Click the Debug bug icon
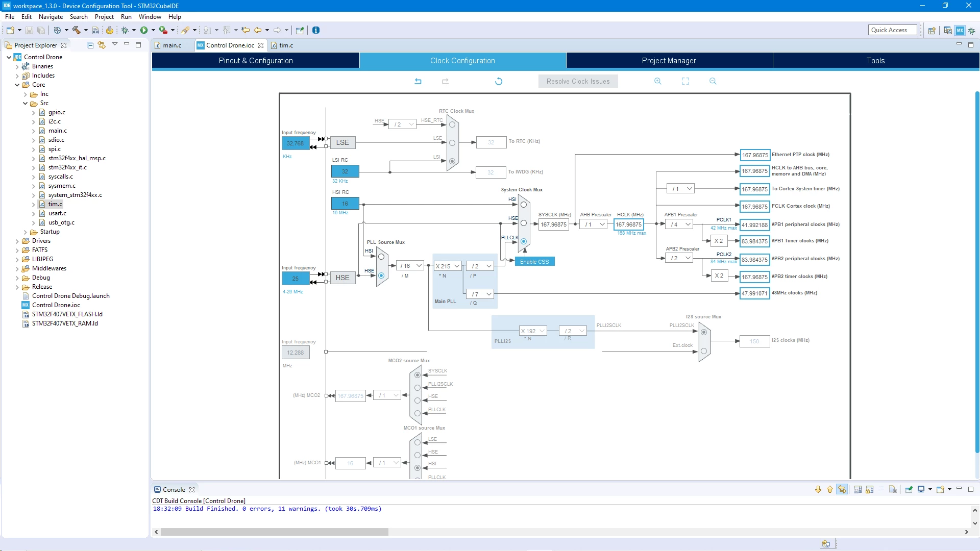 tap(125, 30)
